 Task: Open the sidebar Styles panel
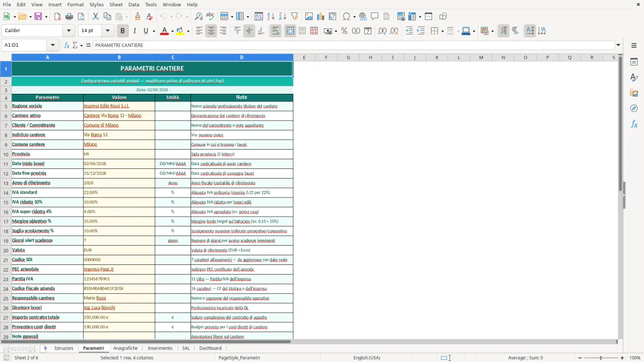pos(634,77)
